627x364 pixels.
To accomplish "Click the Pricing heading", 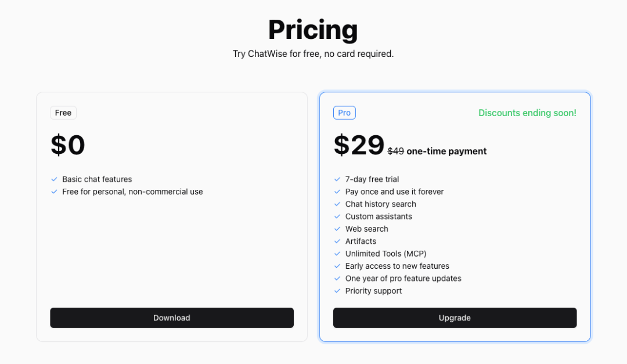I will click(313, 29).
